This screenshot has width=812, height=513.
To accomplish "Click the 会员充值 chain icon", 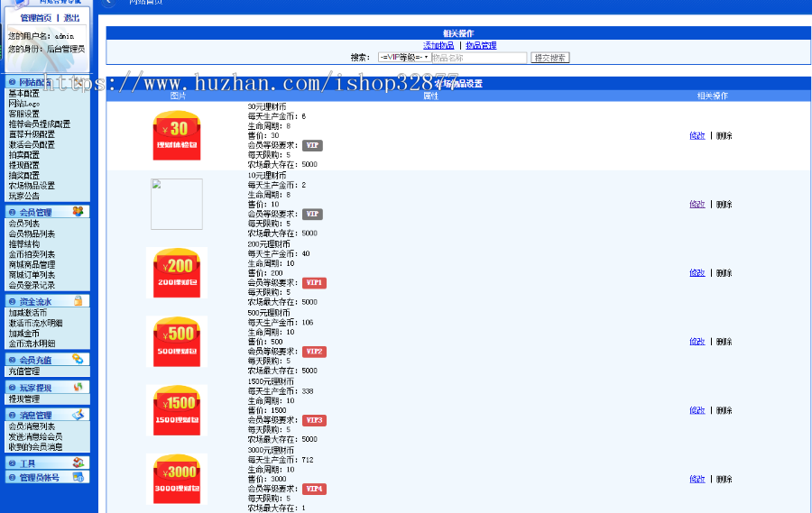I will [78, 359].
